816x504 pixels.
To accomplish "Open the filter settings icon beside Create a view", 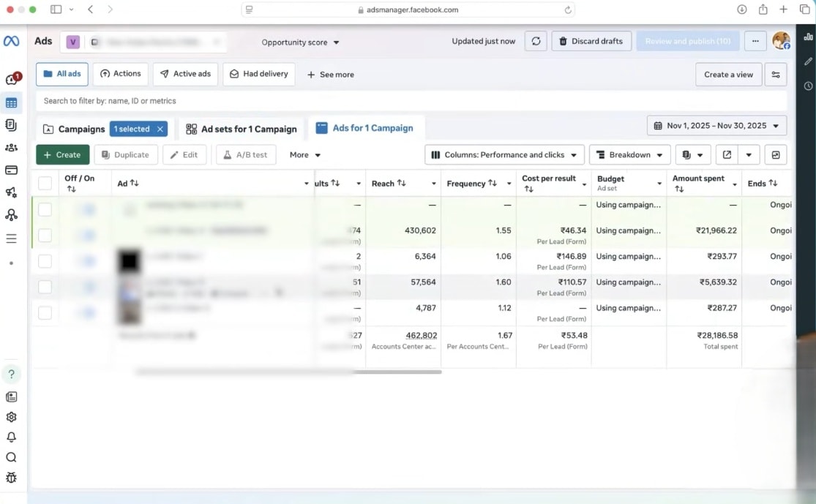I will click(776, 75).
